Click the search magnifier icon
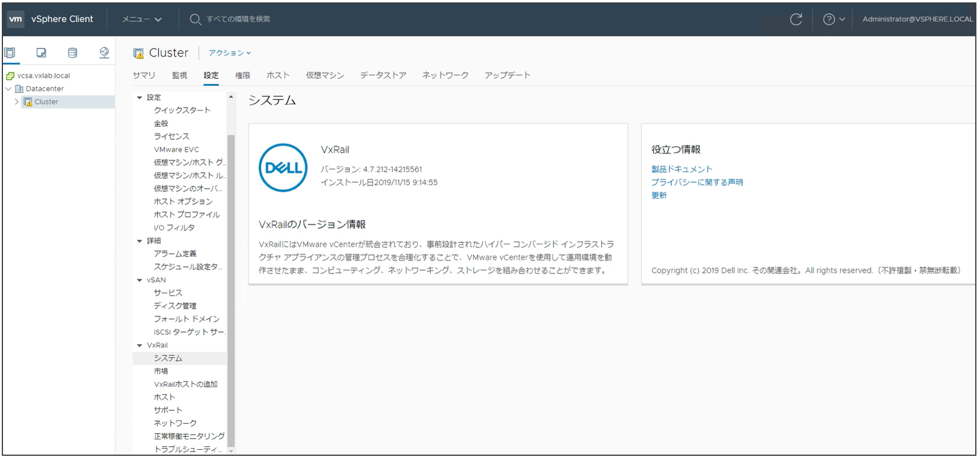Viewport: 980px width, 460px height. 195,19
